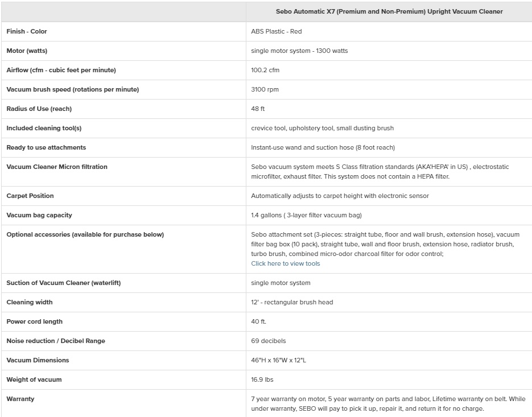The height and width of the screenshot is (417, 532).
Task: Click the 'Carpet Position' row label
Action: coord(30,196)
